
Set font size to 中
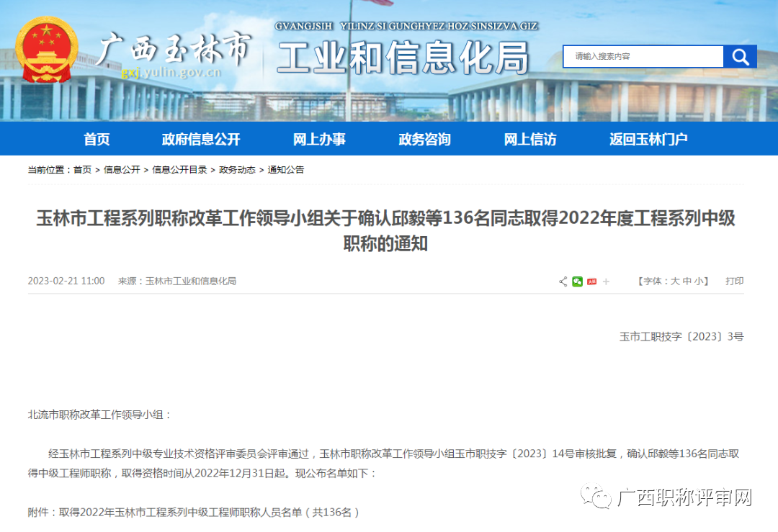pos(687,281)
